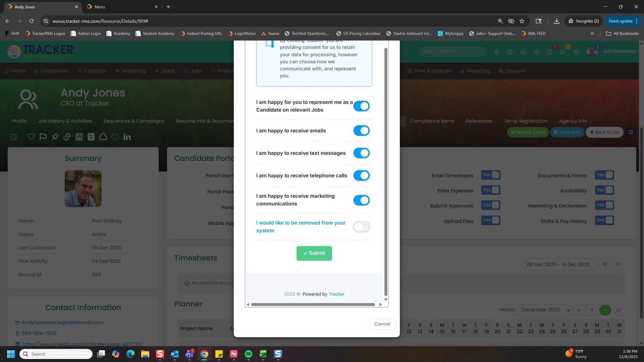Switch to Job History & Activities tab
This screenshot has width=644, height=362.
click(x=65, y=121)
